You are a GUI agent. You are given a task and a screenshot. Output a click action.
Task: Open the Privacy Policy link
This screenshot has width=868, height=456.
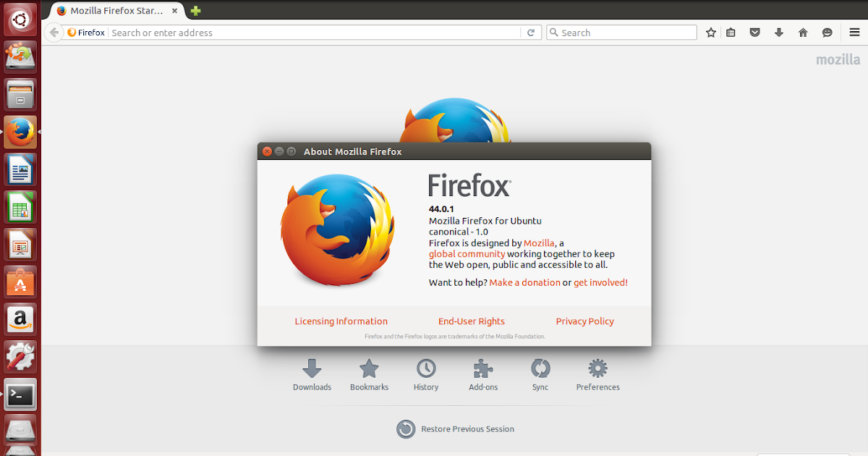pos(584,321)
